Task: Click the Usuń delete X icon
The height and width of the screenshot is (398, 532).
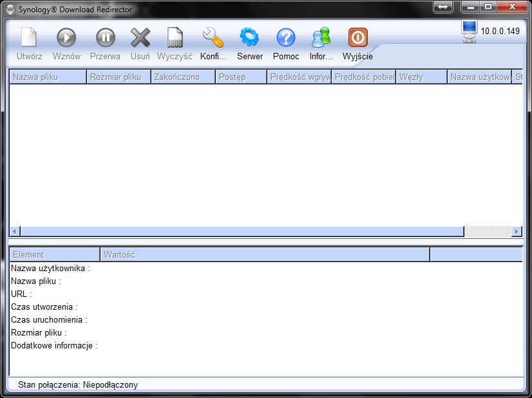Action: point(140,37)
